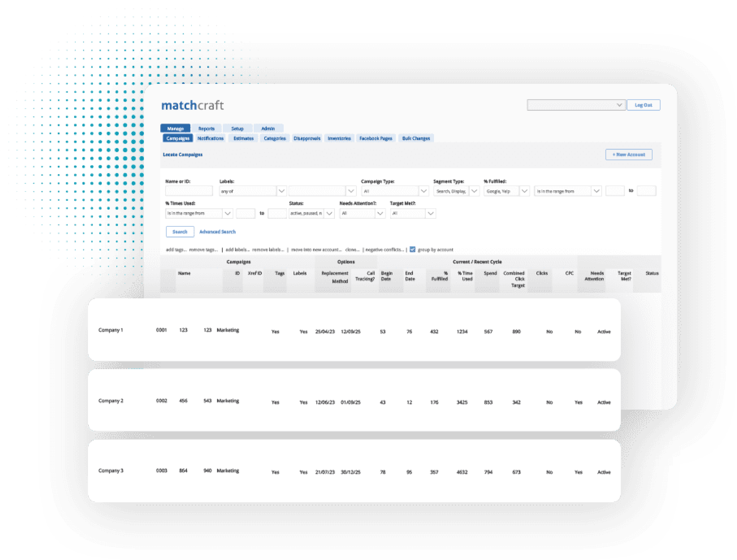Click the 'remove labels...' link
Screen dimensions: 737x560
[268, 250]
